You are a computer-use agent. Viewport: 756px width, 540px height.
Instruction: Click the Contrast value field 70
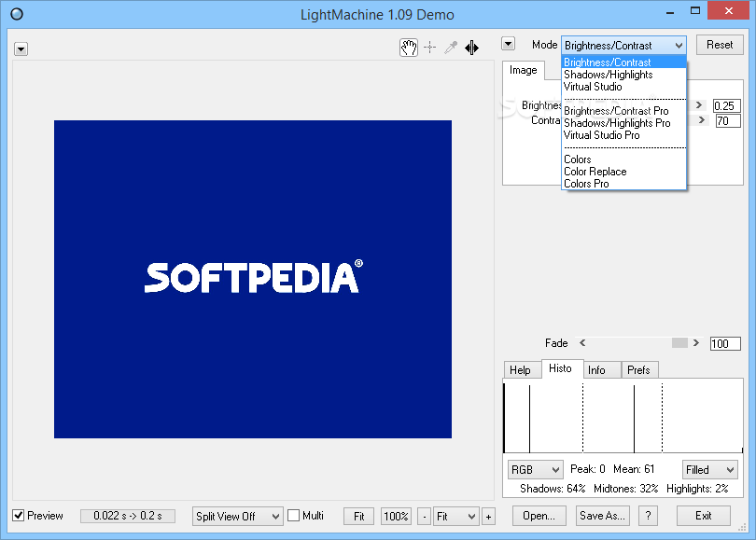(x=728, y=120)
